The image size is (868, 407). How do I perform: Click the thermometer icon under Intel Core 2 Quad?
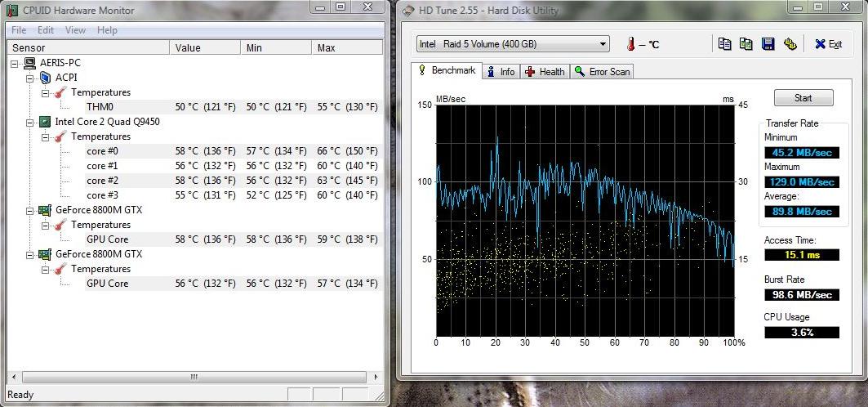coord(61,136)
